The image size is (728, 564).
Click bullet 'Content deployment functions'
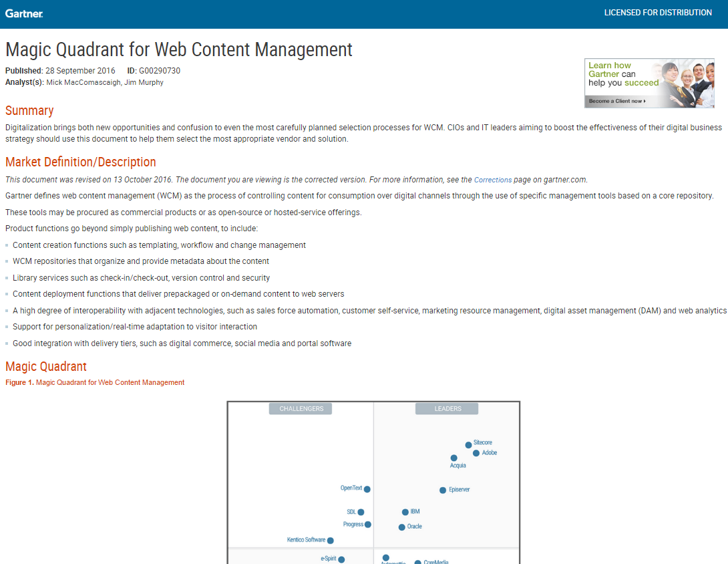click(x=178, y=294)
